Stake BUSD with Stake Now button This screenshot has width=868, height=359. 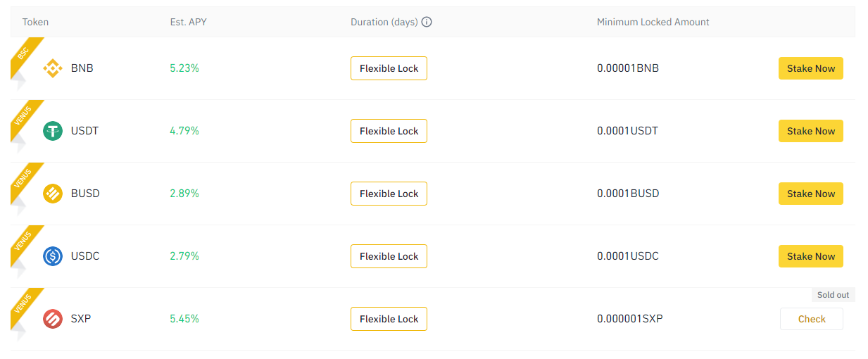[x=810, y=194]
